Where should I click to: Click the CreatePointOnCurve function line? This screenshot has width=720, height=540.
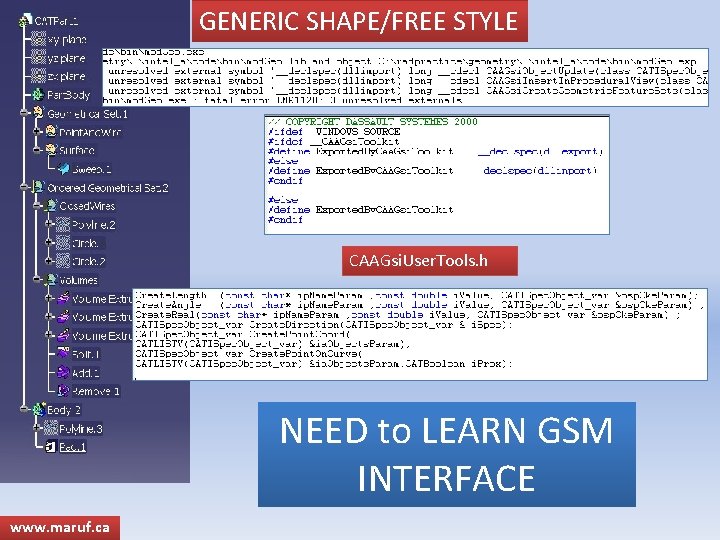click(248, 354)
